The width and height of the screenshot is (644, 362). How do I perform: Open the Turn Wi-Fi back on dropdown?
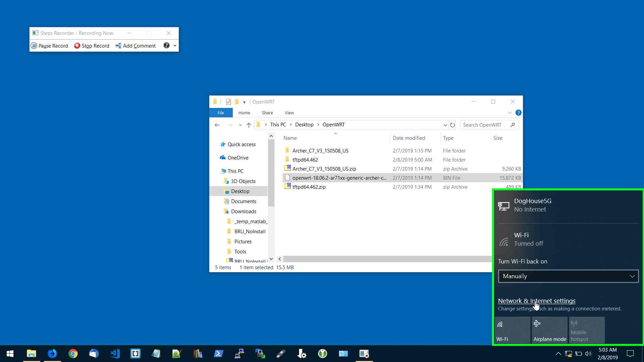tap(568, 276)
